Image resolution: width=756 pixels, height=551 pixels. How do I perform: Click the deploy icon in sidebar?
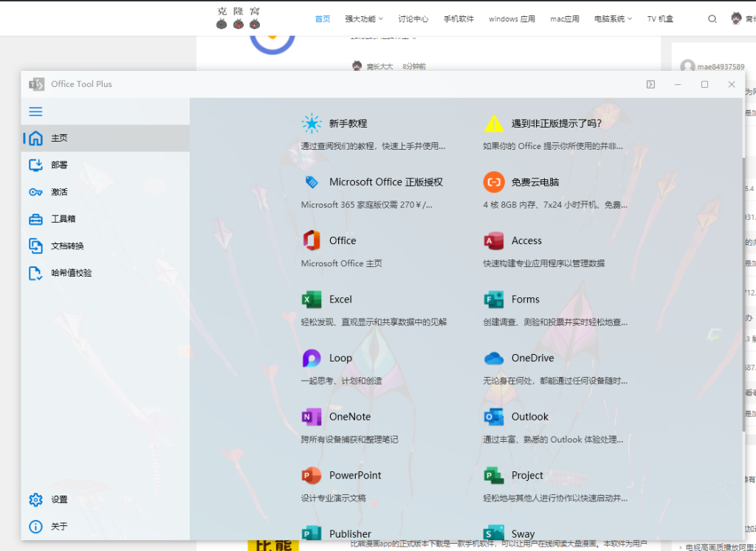(x=35, y=165)
